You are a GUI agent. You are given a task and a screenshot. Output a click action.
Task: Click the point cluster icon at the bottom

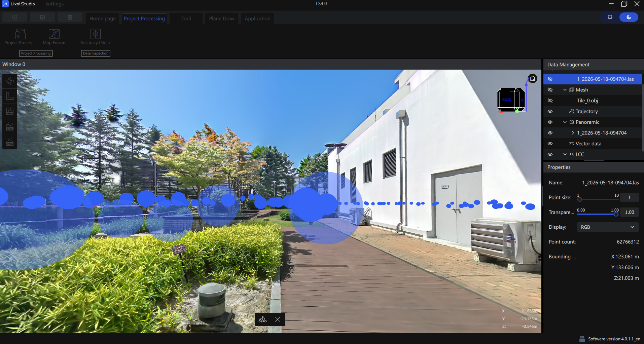pos(262,319)
